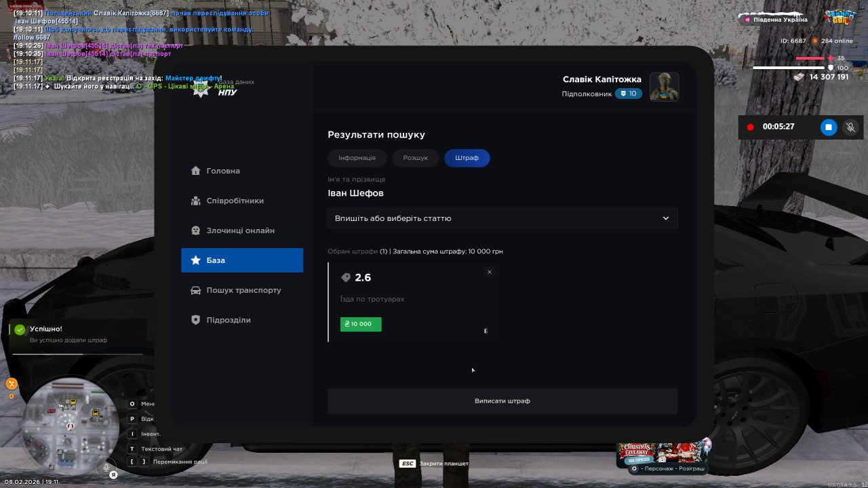Click the orange fork-and-knife hunger icon
The width and height of the screenshot is (868, 488).
pyautogui.click(x=11, y=384)
